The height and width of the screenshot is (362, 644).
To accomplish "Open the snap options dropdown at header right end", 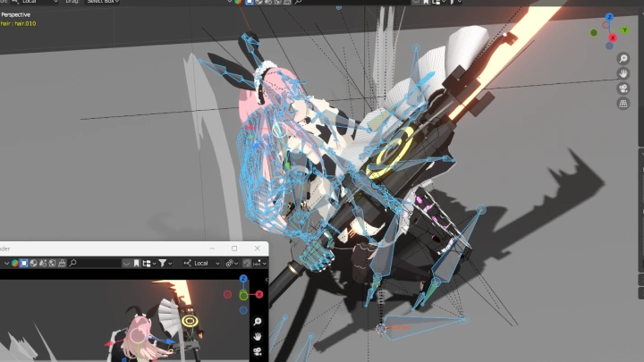I will point(260,263).
